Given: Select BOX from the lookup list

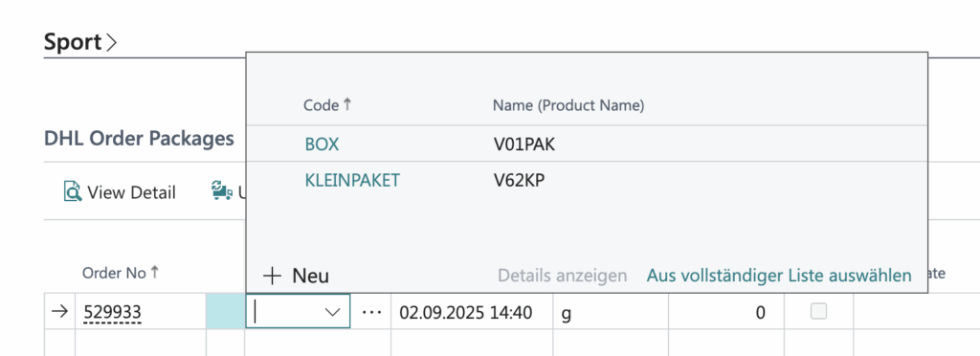Looking at the screenshot, I should click(322, 145).
